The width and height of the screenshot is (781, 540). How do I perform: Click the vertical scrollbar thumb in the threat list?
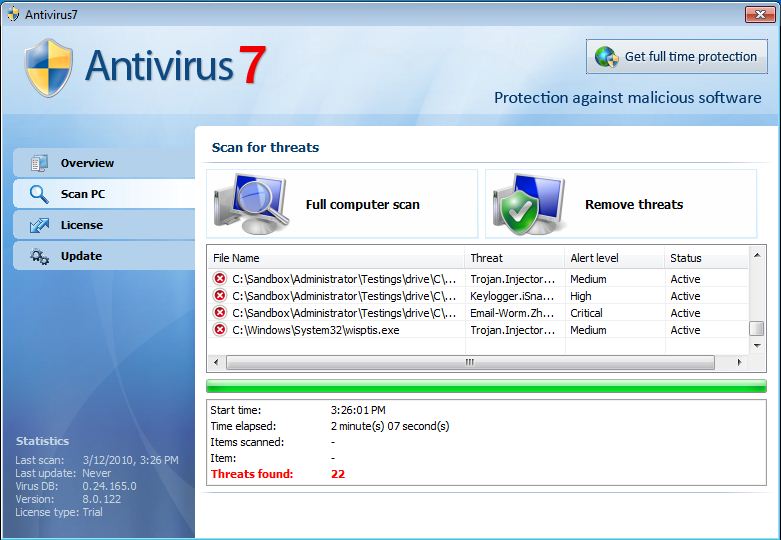757,328
